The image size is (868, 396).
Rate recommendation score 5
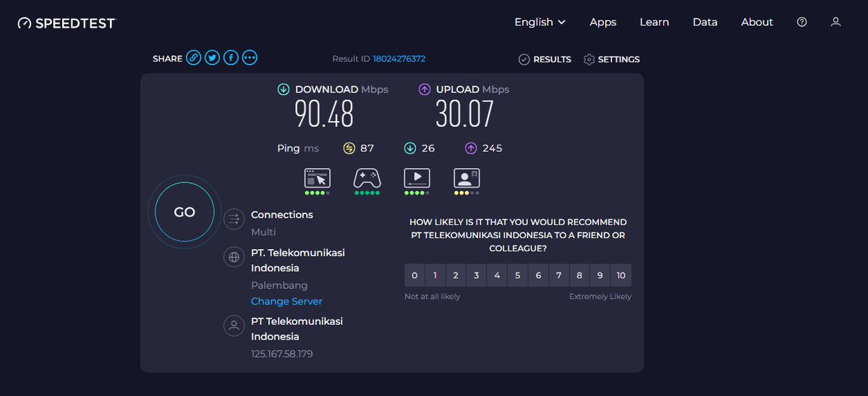[518, 275]
